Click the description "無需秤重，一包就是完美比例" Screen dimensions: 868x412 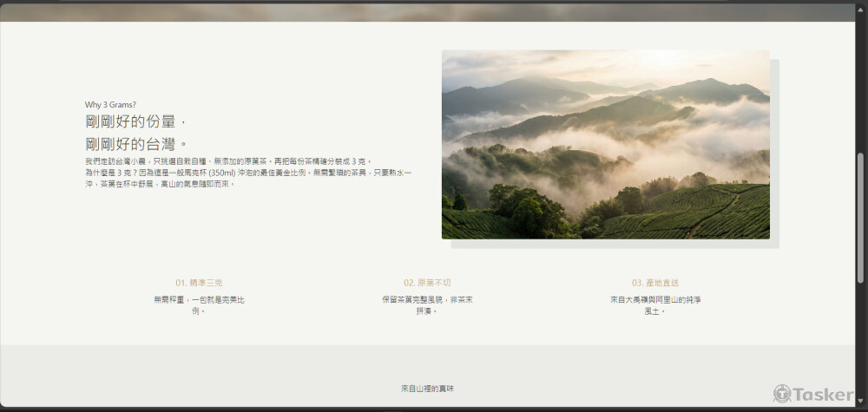point(199,304)
